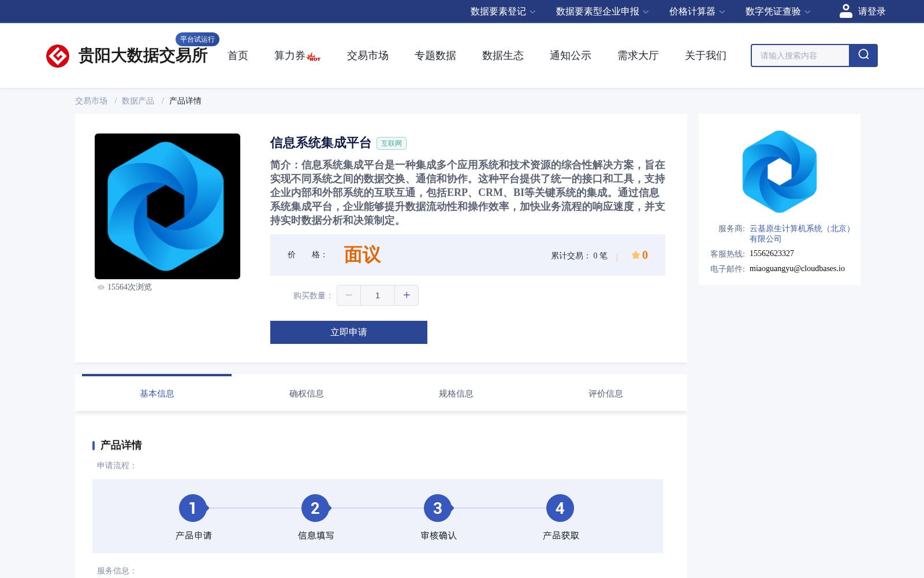924x578 pixels.
Task: Click 交易市场 breadcrumb link
Action: pyautogui.click(x=91, y=101)
